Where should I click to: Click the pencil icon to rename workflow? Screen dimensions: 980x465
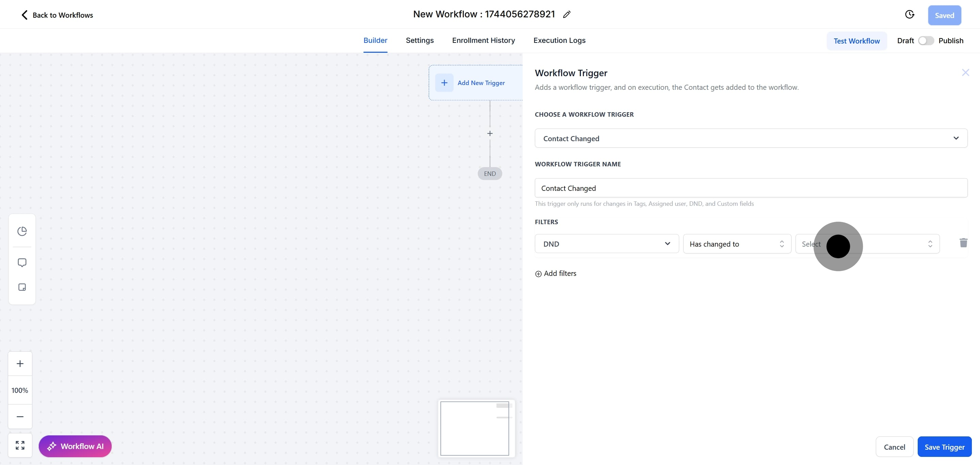click(x=567, y=14)
